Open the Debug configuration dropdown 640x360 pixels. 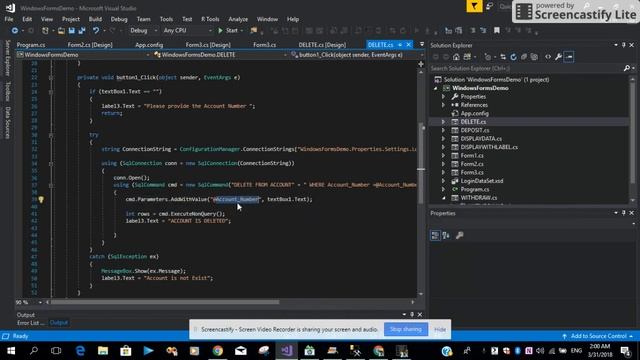pos(143,31)
